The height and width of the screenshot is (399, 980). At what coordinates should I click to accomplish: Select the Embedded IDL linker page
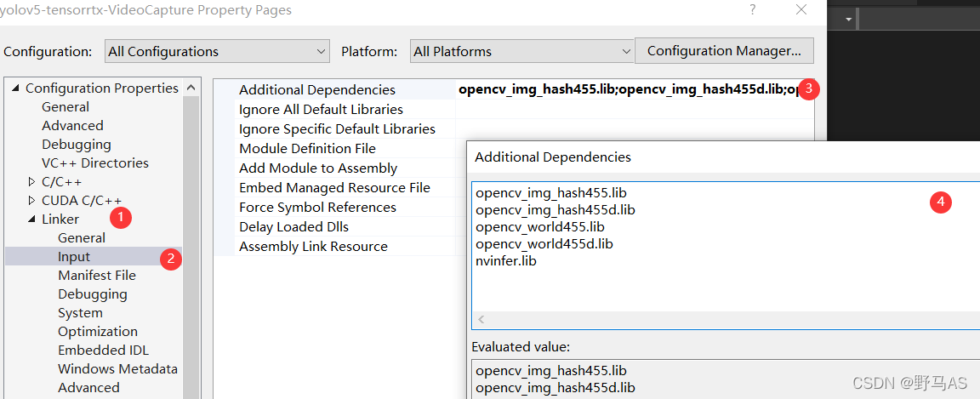click(103, 351)
